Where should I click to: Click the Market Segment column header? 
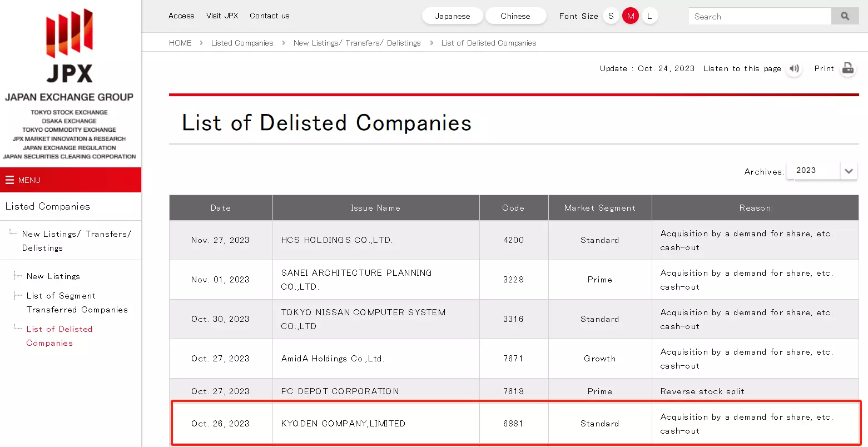pos(599,208)
